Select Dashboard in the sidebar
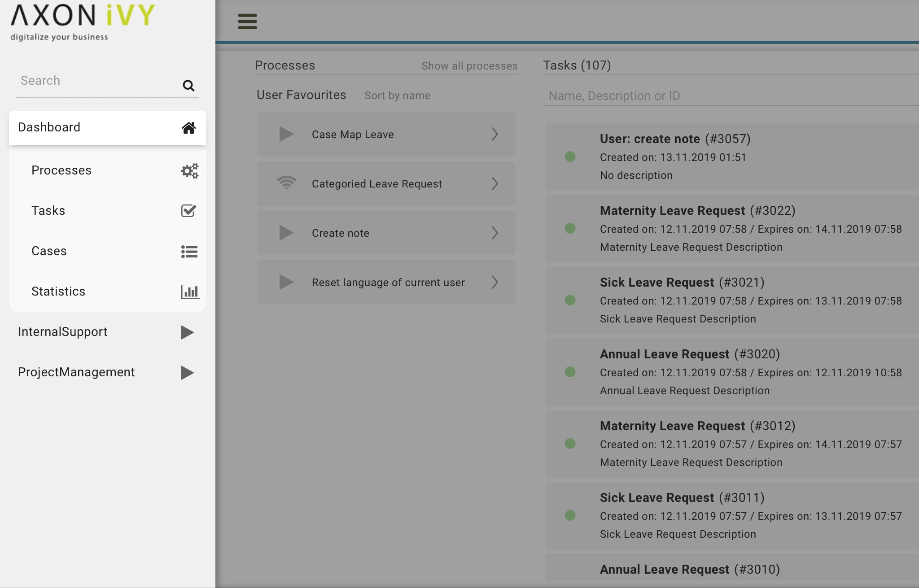919x588 pixels. (108, 128)
